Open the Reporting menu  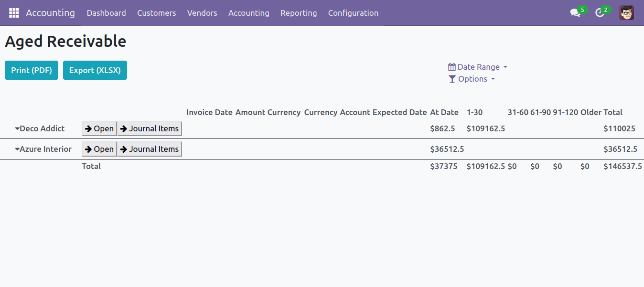(x=299, y=13)
